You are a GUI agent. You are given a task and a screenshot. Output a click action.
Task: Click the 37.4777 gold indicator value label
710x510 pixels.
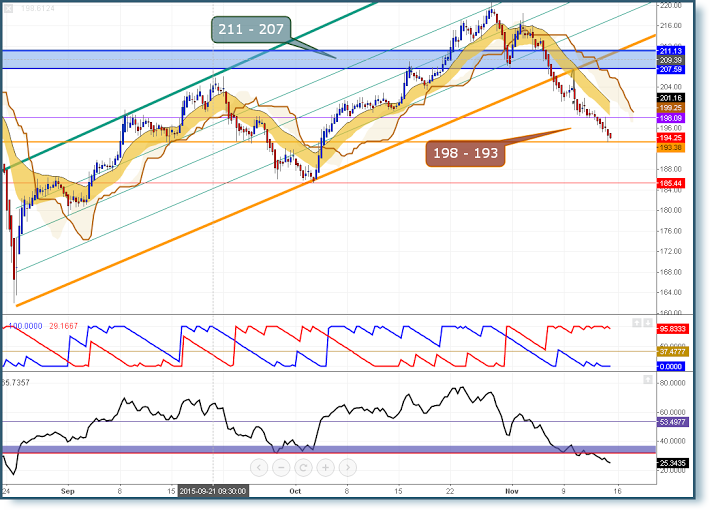click(672, 351)
